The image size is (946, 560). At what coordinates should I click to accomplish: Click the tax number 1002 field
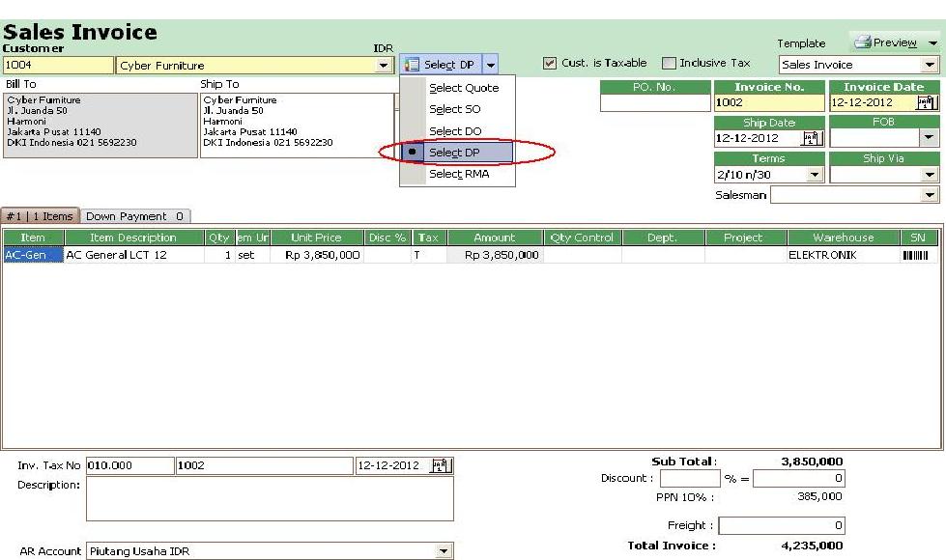[x=264, y=465]
